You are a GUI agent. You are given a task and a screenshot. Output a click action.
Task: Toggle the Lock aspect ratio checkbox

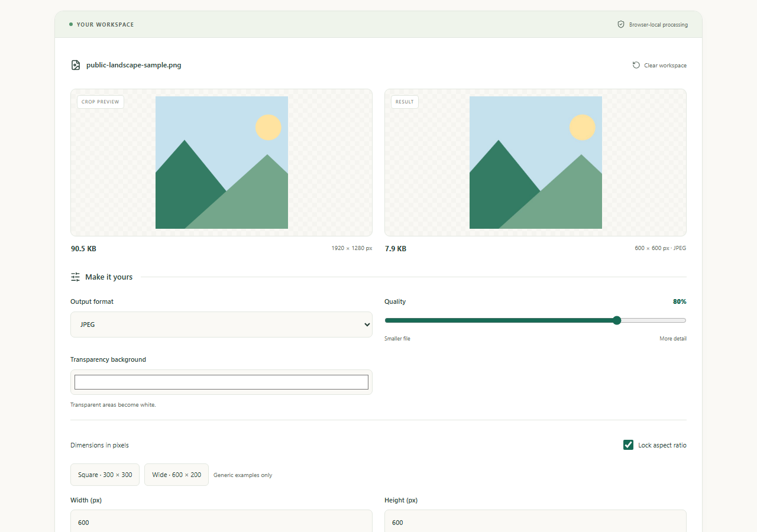pyautogui.click(x=629, y=445)
